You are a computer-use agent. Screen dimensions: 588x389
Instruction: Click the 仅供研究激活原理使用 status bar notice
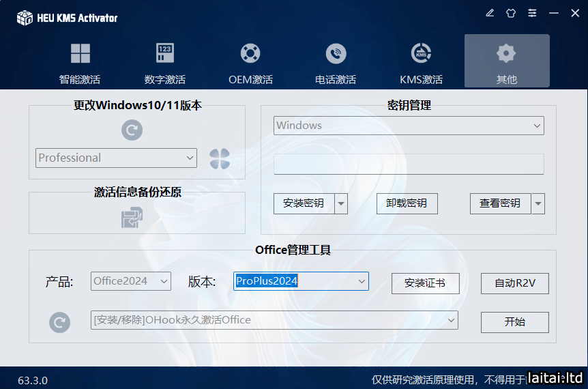tap(424, 379)
